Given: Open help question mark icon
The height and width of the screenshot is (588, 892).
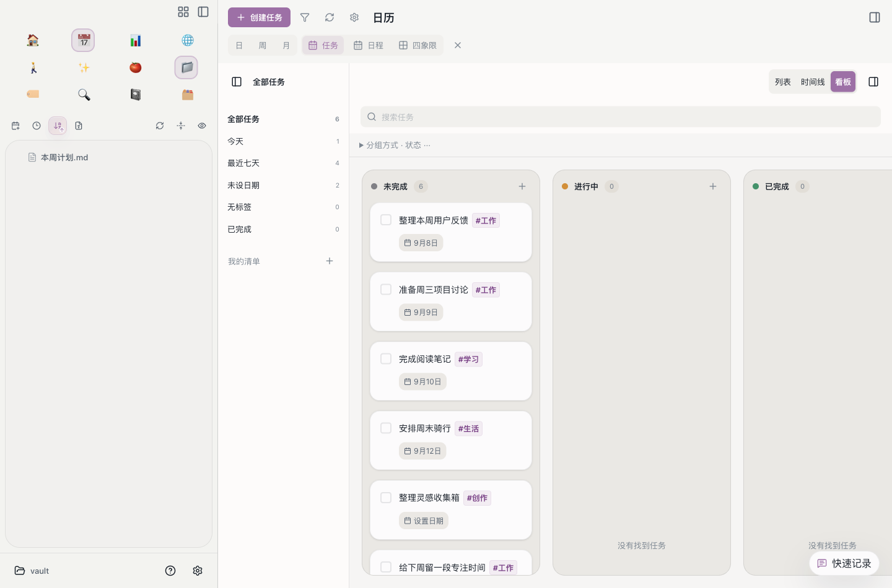Looking at the screenshot, I should pyautogui.click(x=170, y=571).
